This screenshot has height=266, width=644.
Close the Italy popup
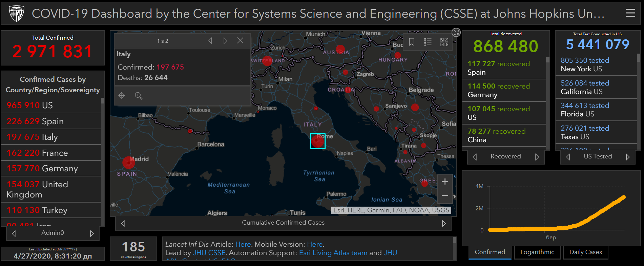(x=240, y=40)
